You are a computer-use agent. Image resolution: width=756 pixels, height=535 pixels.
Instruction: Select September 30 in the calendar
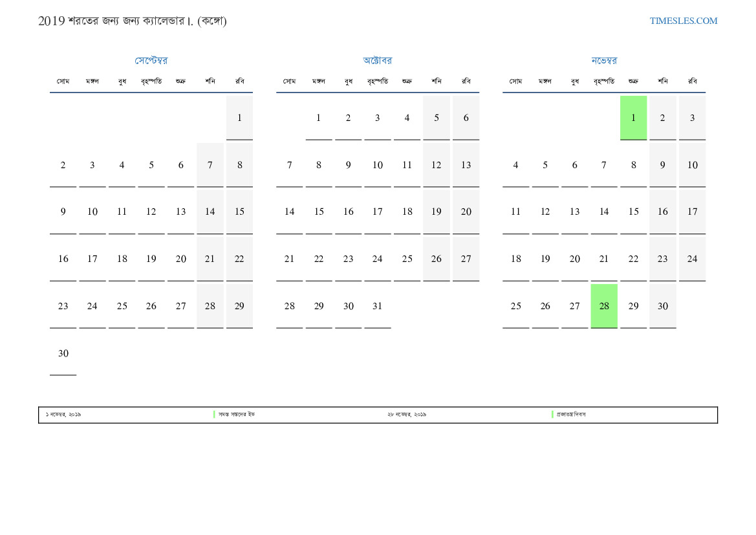click(x=63, y=353)
